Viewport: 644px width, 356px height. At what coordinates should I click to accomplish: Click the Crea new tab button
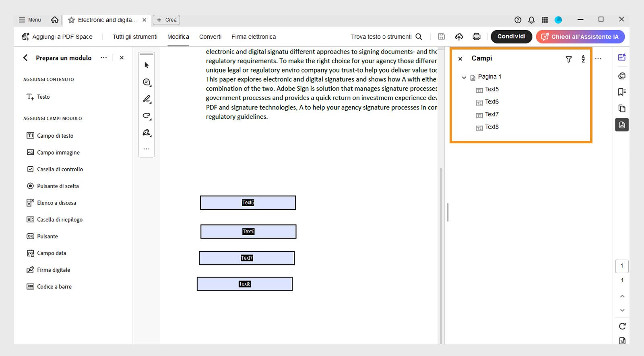click(x=166, y=20)
